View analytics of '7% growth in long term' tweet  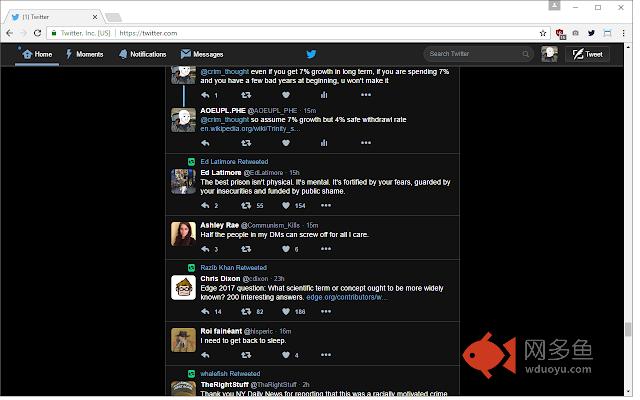pyautogui.click(x=324, y=95)
